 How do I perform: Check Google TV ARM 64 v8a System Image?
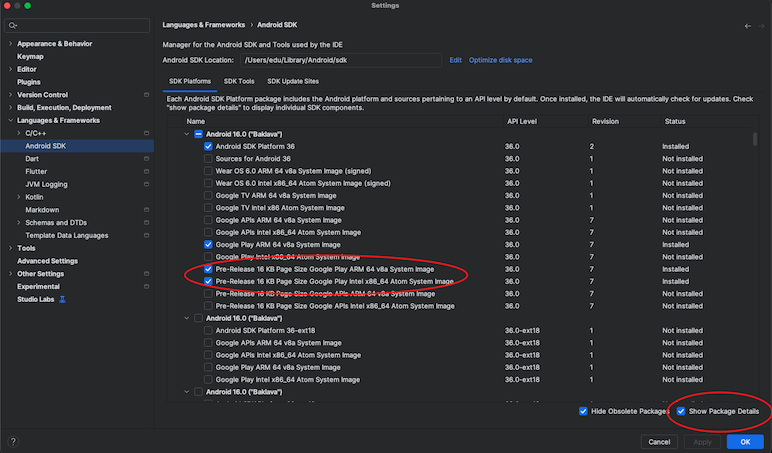pyautogui.click(x=208, y=195)
